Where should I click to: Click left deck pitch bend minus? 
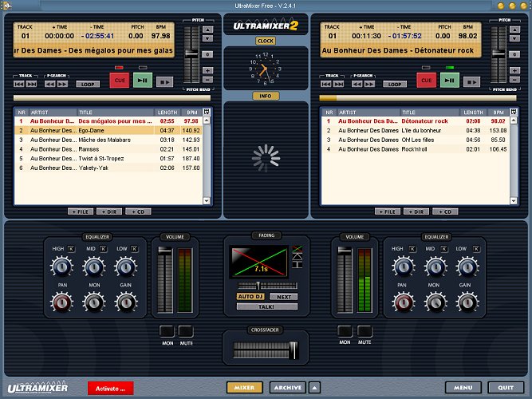[207, 80]
